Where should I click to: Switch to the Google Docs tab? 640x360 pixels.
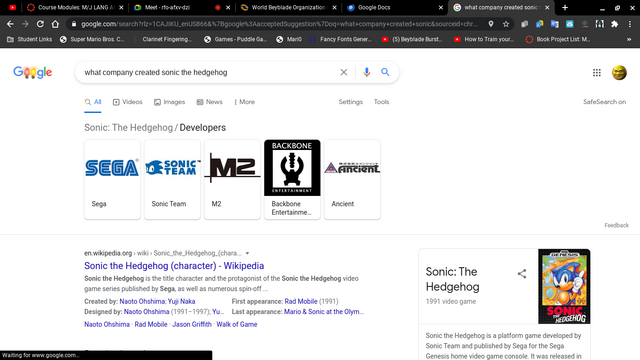click(x=394, y=7)
